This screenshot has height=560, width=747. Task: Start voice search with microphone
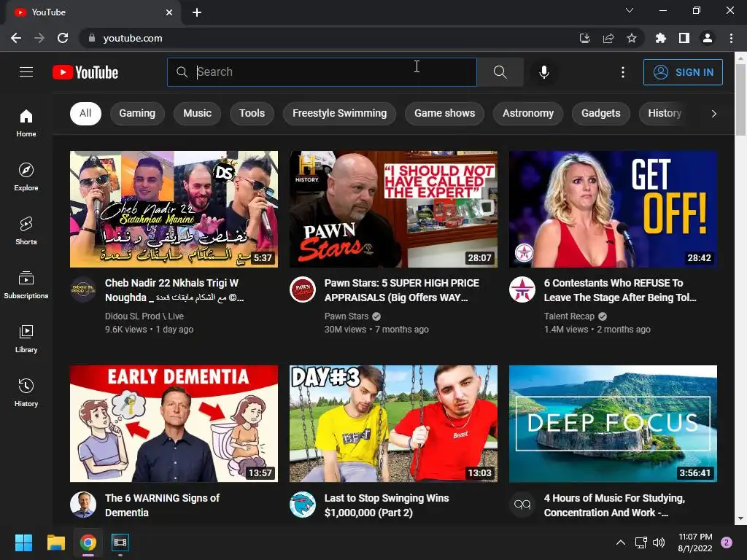click(544, 72)
